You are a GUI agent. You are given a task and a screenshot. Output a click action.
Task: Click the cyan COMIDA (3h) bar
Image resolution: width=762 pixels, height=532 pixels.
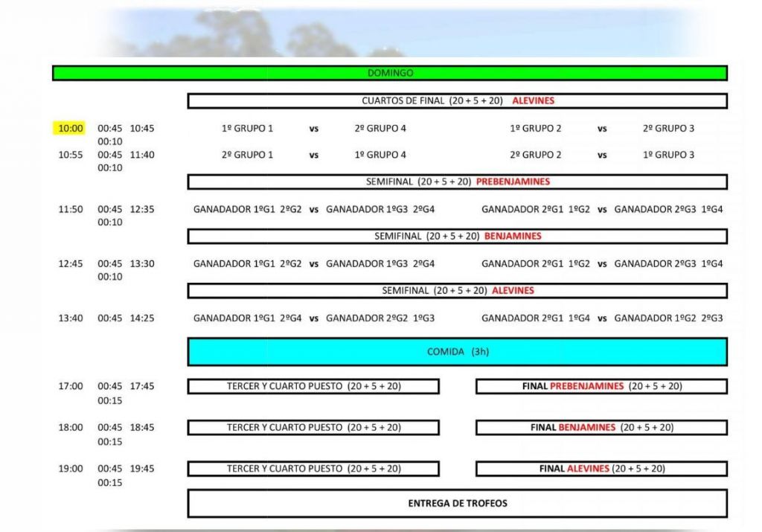[457, 351]
